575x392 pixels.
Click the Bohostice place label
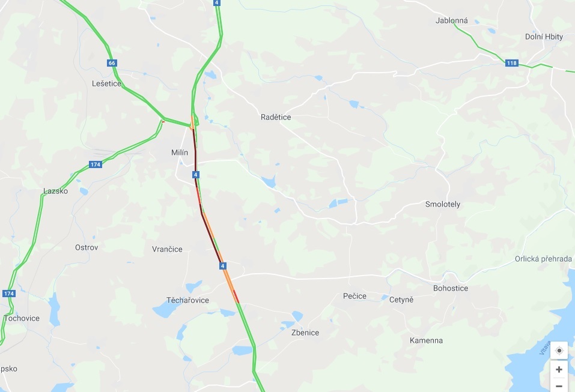point(450,288)
